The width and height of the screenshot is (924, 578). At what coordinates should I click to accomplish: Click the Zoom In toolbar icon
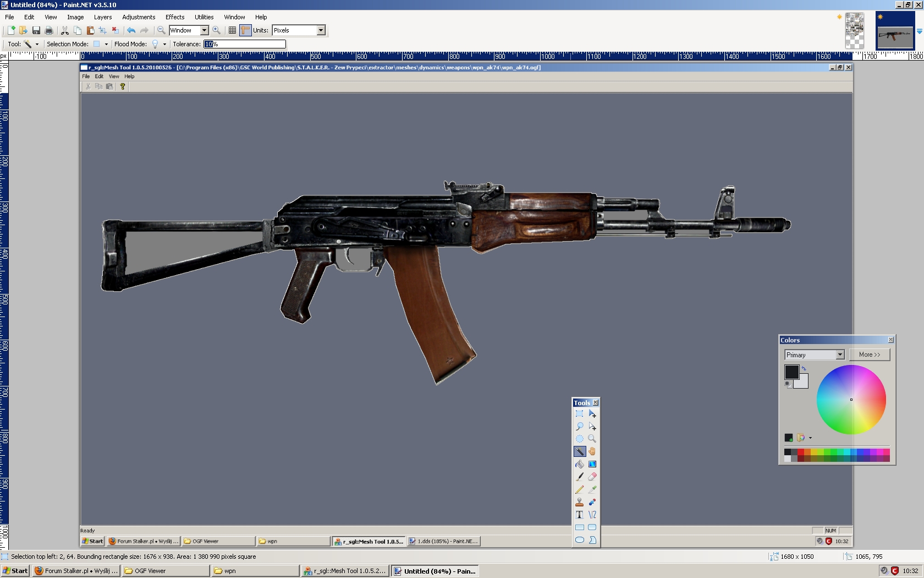click(x=217, y=30)
